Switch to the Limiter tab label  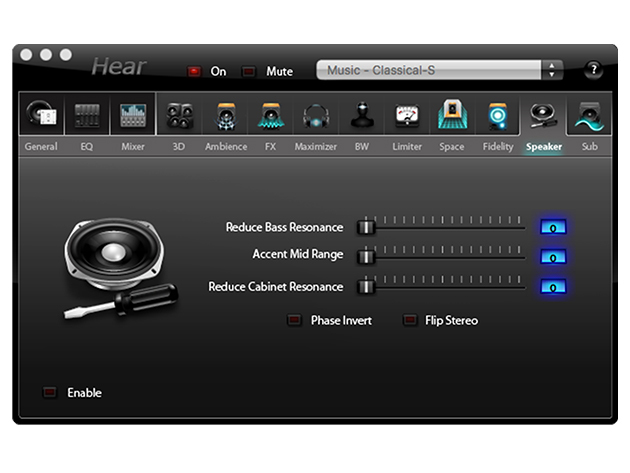[407, 147]
